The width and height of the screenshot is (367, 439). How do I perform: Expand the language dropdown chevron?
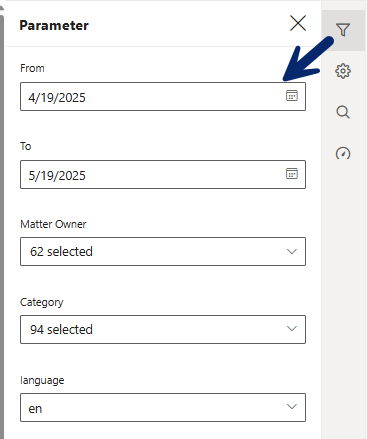292,407
